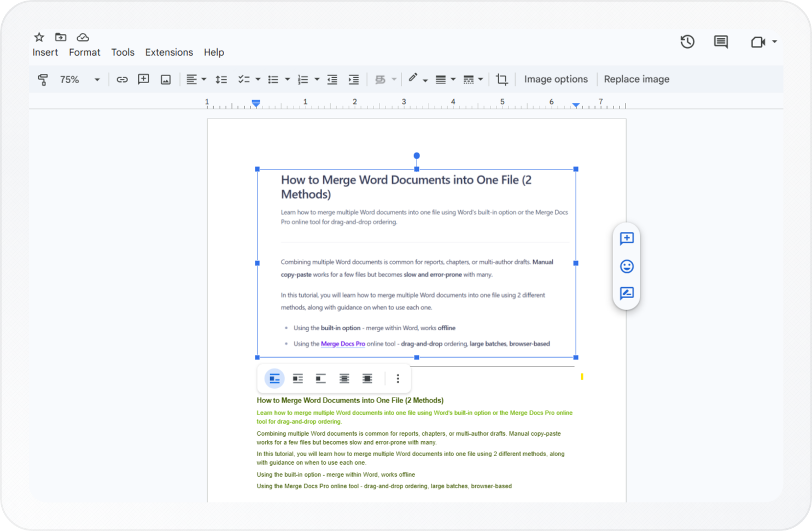Click the insert link icon
The width and height of the screenshot is (812, 531).
122,80
